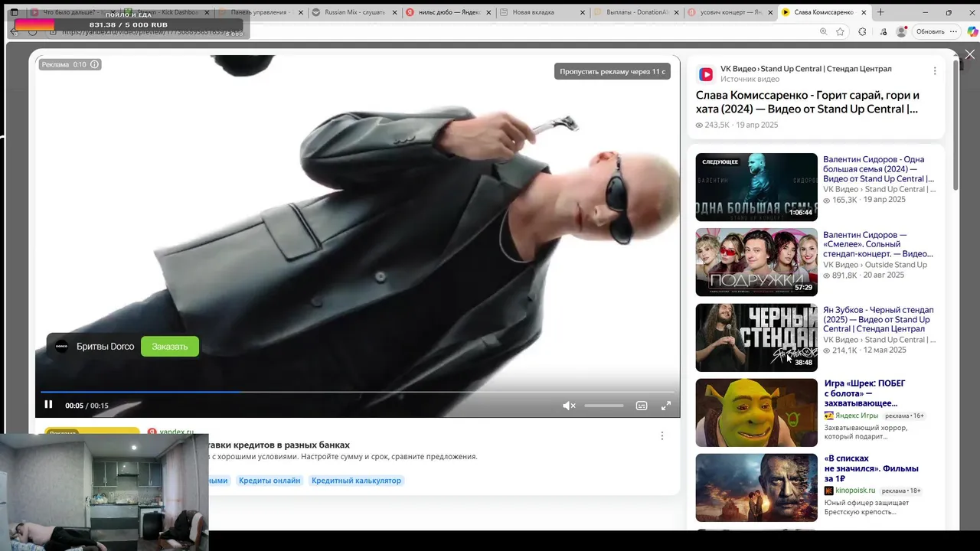Open a new browser tab with plus
The image size is (980, 551).
(x=880, y=12)
